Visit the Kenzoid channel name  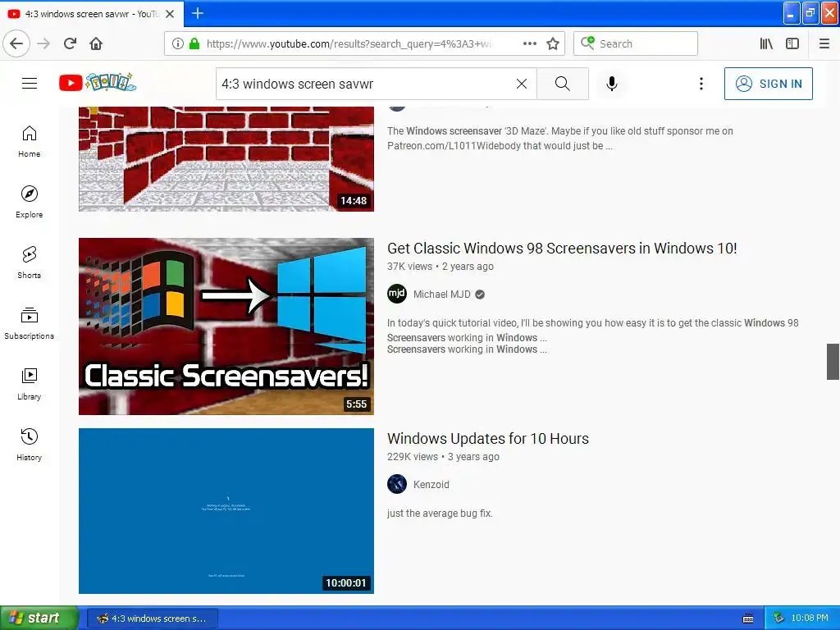(431, 484)
